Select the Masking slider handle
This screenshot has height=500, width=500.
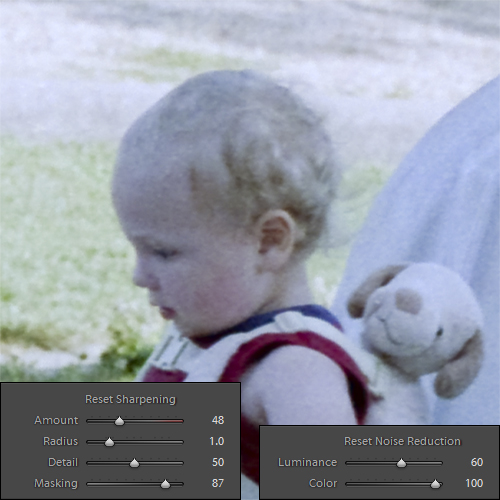point(165,484)
